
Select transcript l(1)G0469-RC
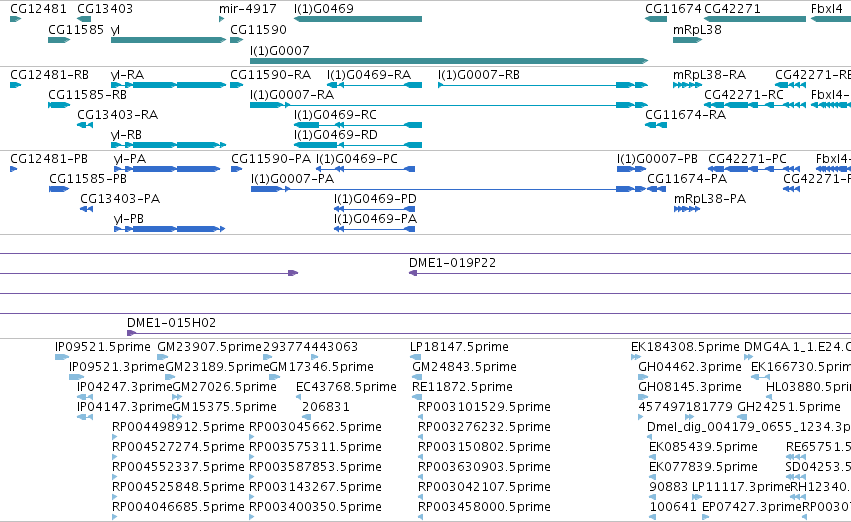pyautogui.click(x=335, y=114)
